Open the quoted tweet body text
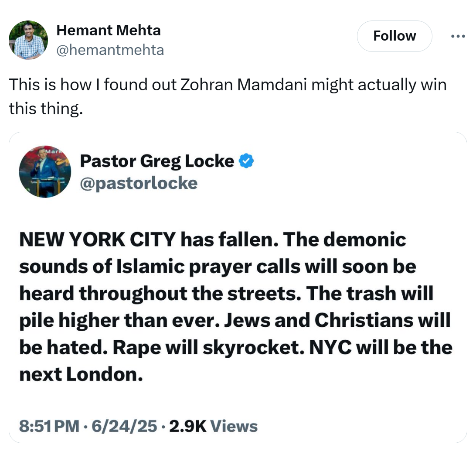The width and height of the screenshot is (476, 455). click(x=235, y=307)
